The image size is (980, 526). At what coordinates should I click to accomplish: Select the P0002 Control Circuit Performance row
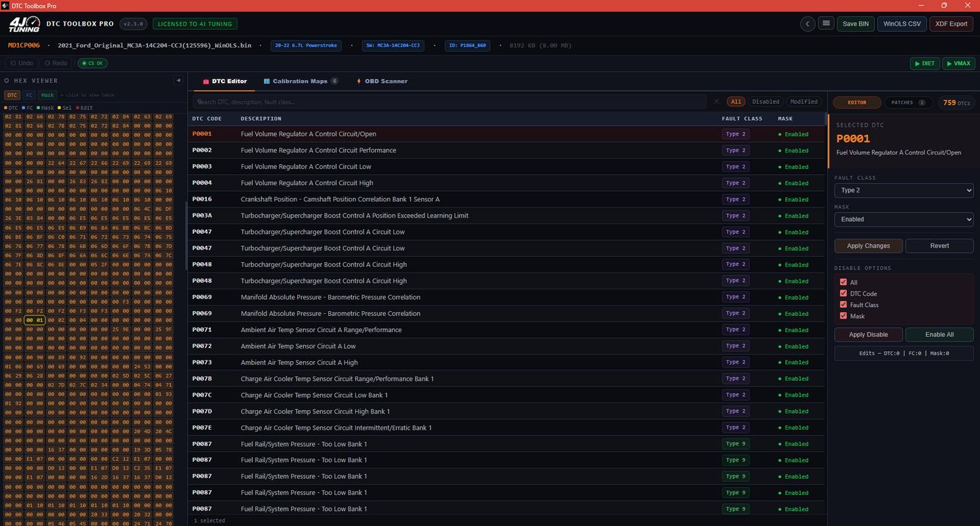coord(506,150)
